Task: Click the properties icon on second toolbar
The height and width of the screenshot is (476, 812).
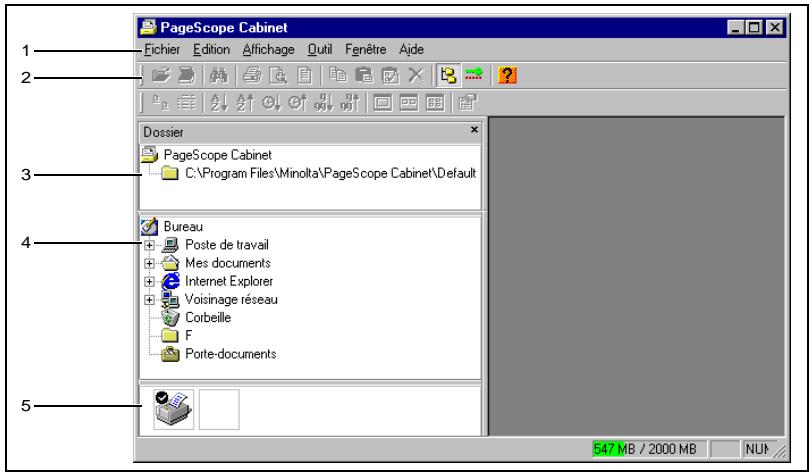Action: click(467, 103)
